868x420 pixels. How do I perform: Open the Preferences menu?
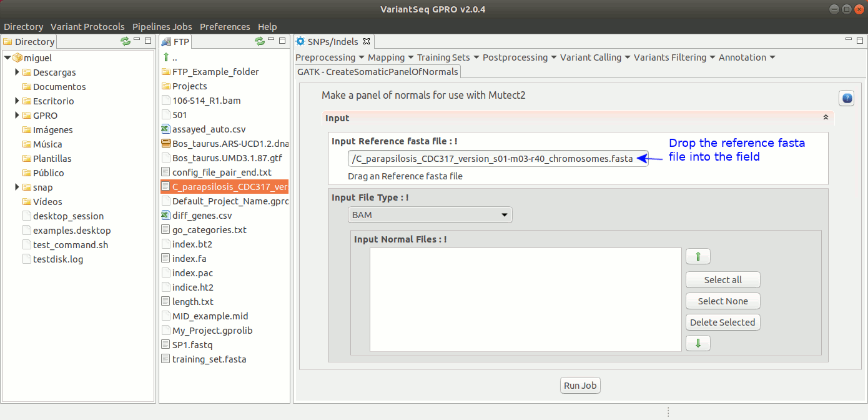[x=225, y=27]
